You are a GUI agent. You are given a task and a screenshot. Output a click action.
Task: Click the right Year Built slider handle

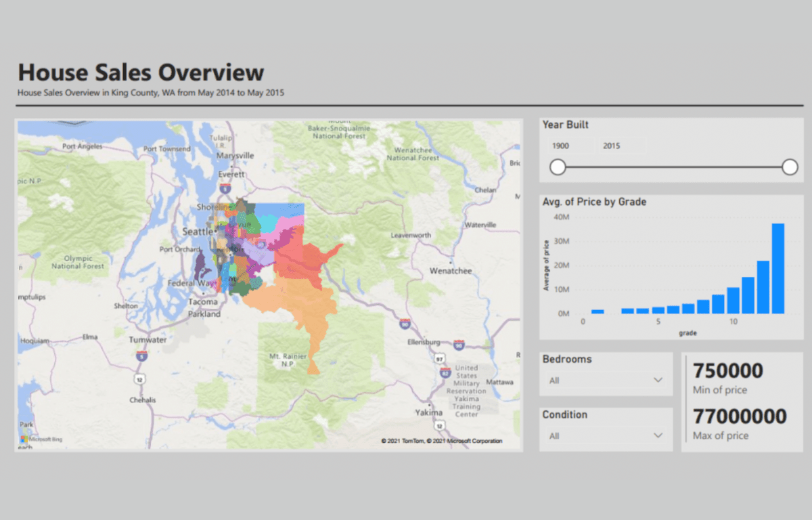(790, 167)
